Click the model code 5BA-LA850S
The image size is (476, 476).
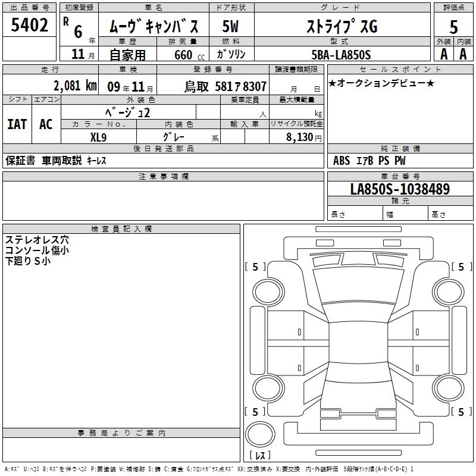341,55
